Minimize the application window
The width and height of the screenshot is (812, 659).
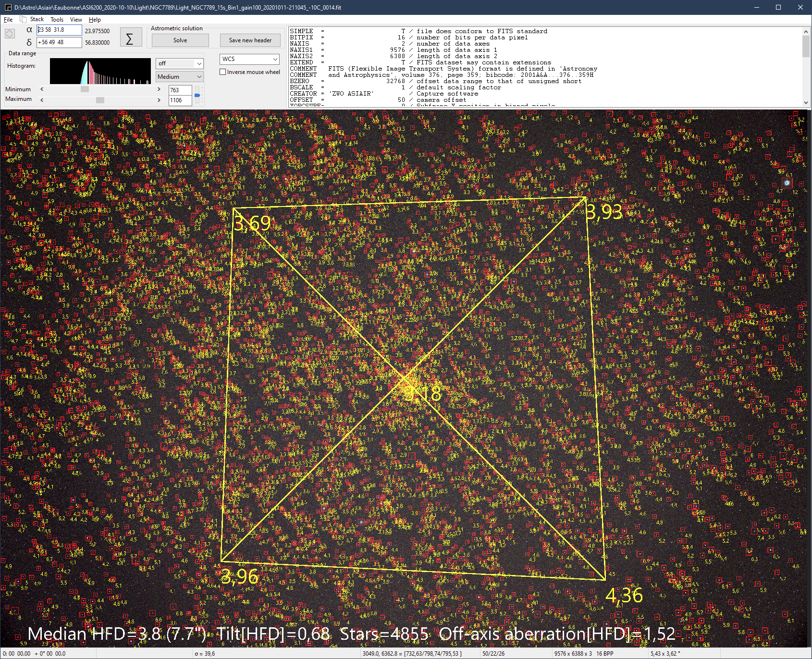pos(756,7)
